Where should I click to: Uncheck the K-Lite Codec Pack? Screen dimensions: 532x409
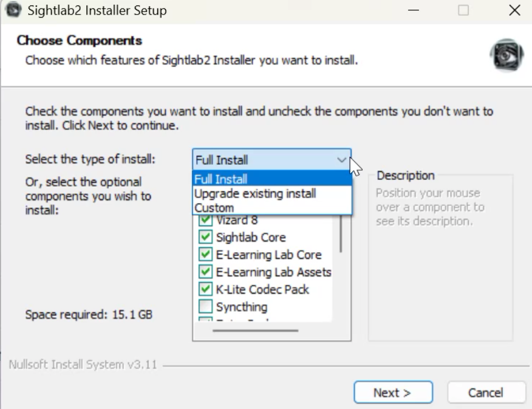click(205, 289)
